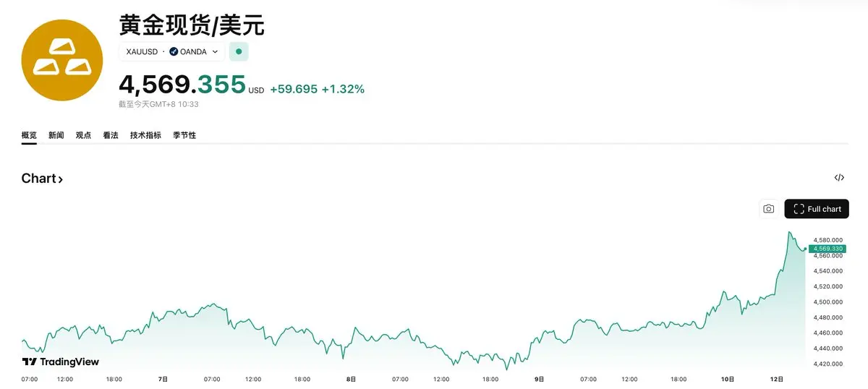The height and width of the screenshot is (389, 868).
Task: Switch to the 新闻 tab
Action: pyautogui.click(x=56, y=135)
